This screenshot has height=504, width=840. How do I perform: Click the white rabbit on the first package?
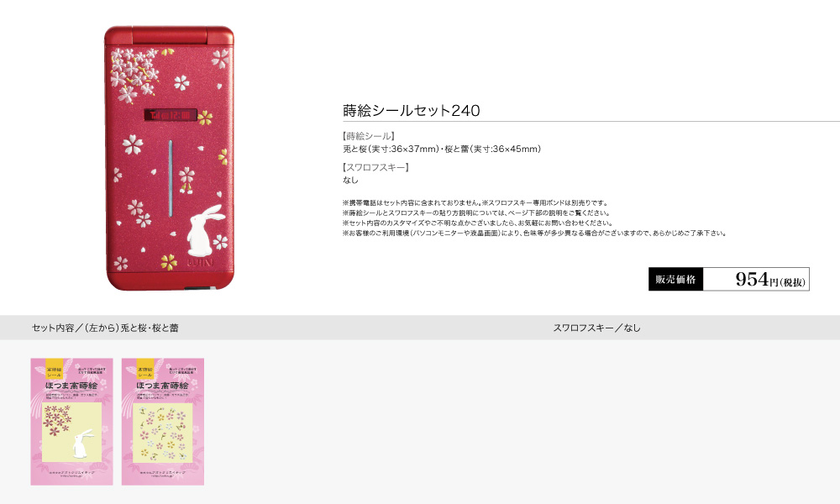[81, 444]
